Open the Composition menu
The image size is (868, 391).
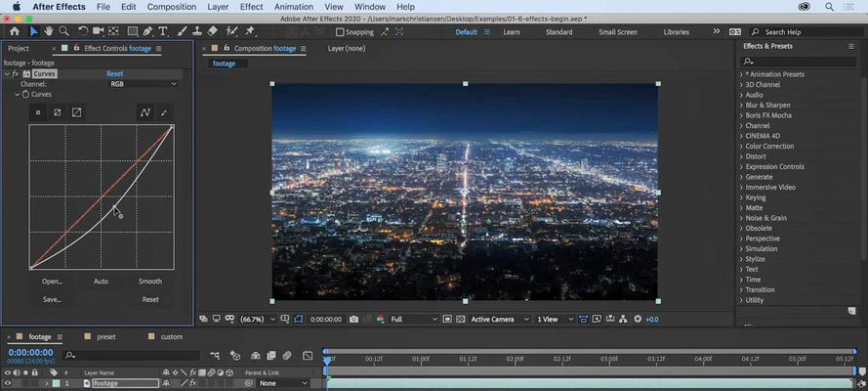coord(172,7)
